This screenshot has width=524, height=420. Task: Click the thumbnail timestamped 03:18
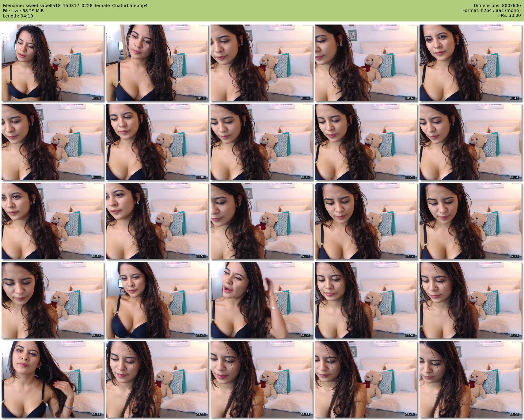[x=53, y=379]
